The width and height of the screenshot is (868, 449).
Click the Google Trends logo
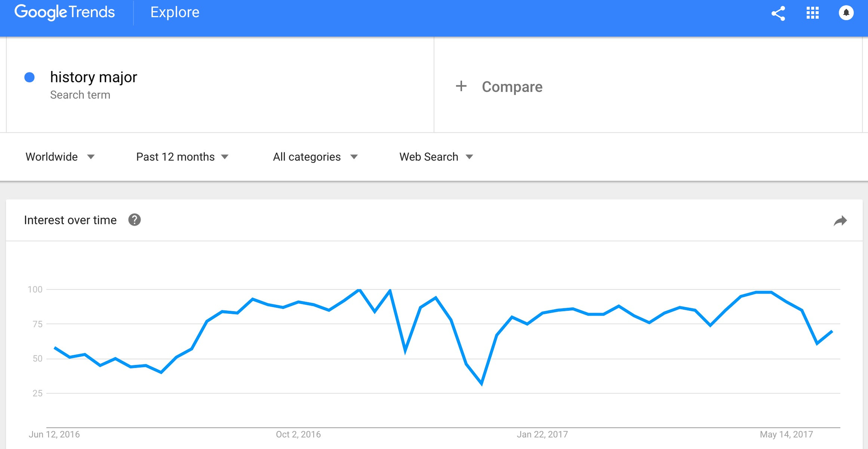[x=65, y=12]
